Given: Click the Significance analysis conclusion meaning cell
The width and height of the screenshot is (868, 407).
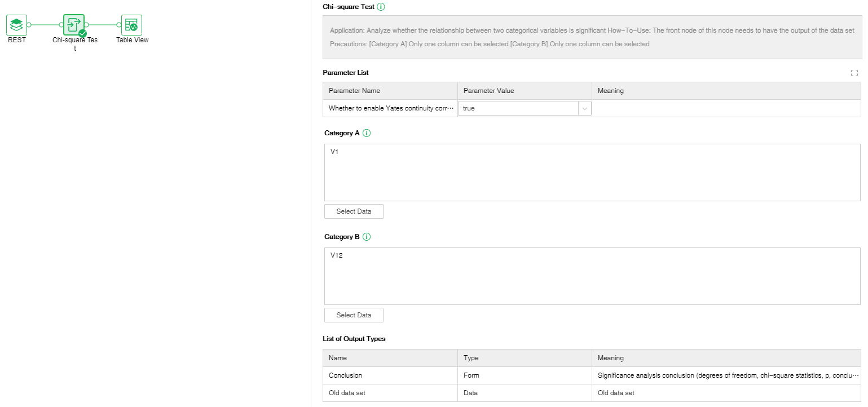Looking at the screenshot, I should pyautogui.click(x=726, y=375).
